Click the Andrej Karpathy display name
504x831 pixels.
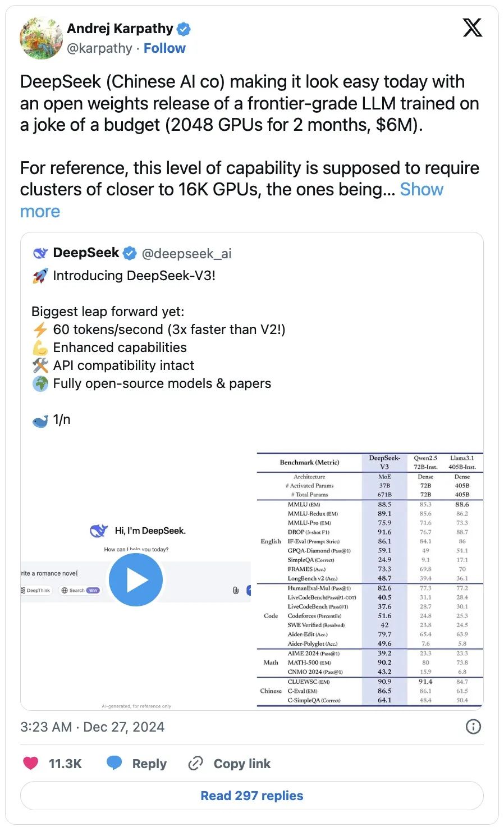pyautogui.click(x=120, y=29)
